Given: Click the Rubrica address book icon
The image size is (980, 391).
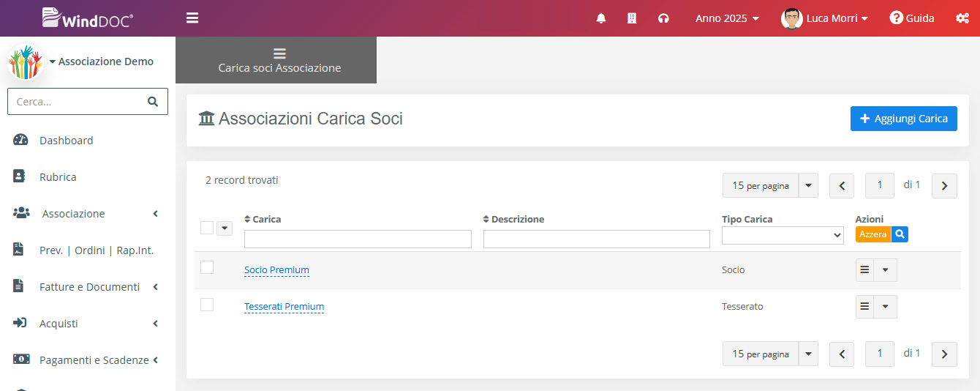Looking at the screenshot, I should 20,176.
